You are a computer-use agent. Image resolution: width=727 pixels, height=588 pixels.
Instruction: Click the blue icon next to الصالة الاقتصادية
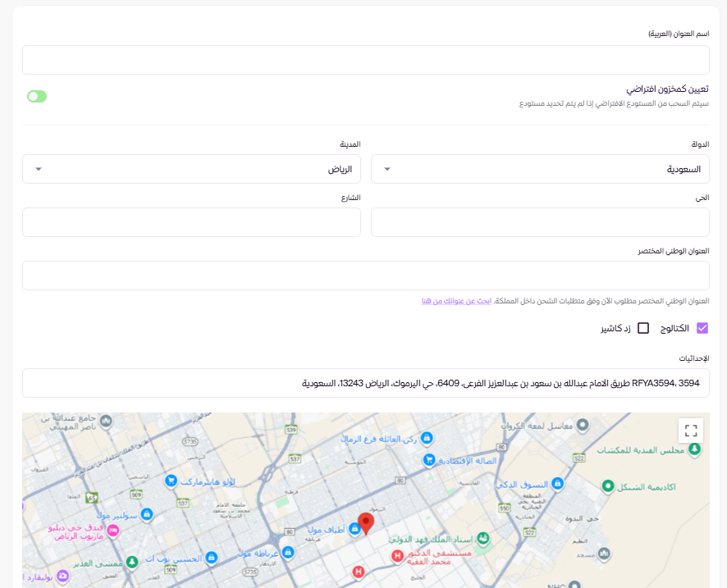coord(428,461)
